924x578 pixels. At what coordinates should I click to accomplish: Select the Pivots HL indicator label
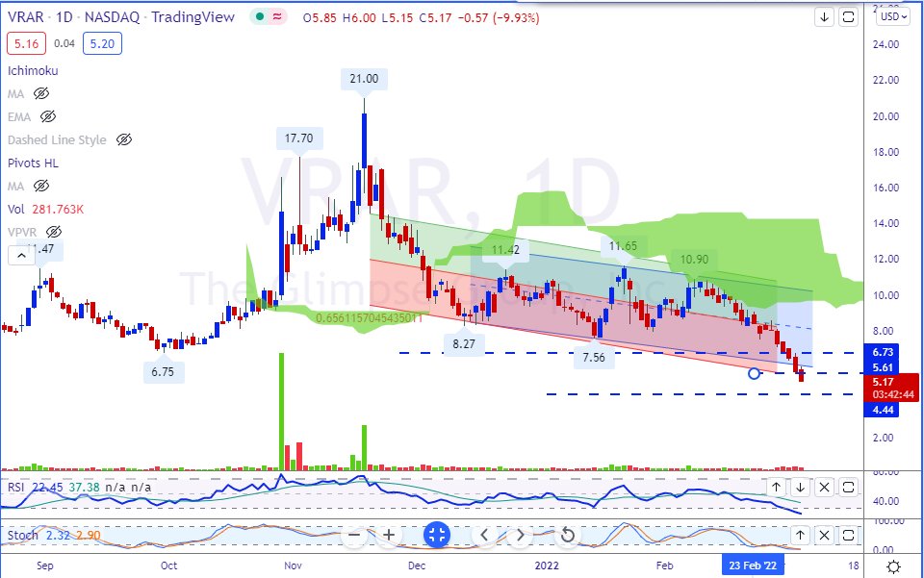pyautogui.click(x=33, y=163)
